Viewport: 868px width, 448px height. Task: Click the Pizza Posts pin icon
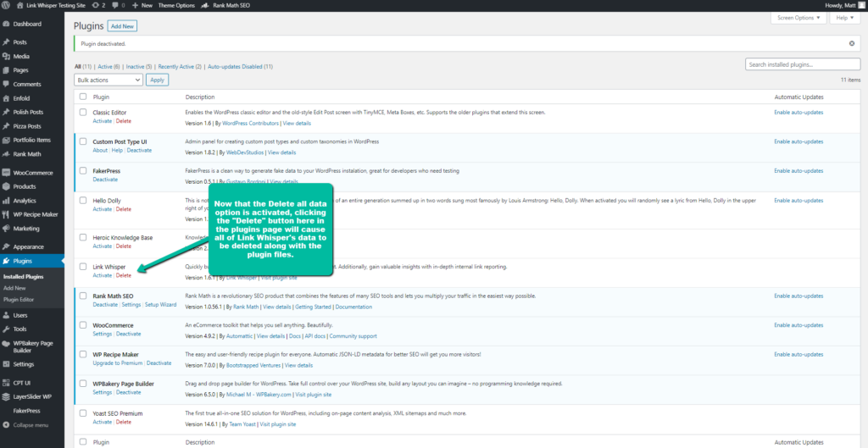click(6, 126)
